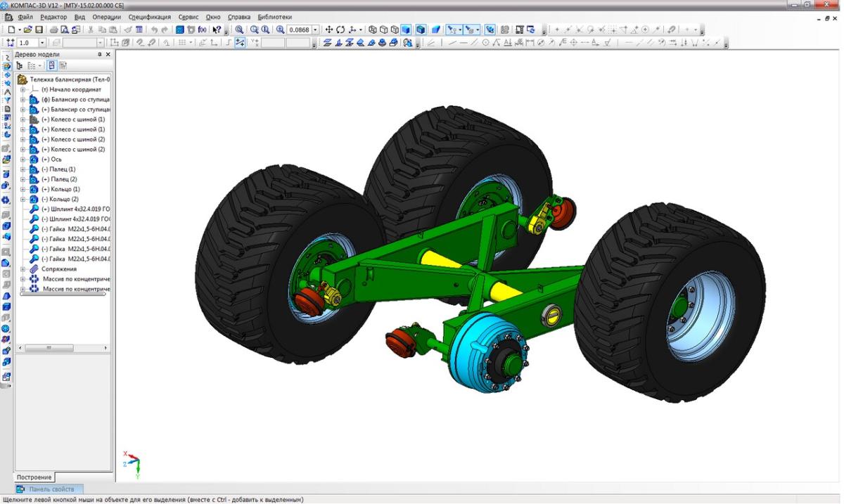Pin the Дерево модели panel
This screenshot has width=844, height=504.
[x=99, y=54]
